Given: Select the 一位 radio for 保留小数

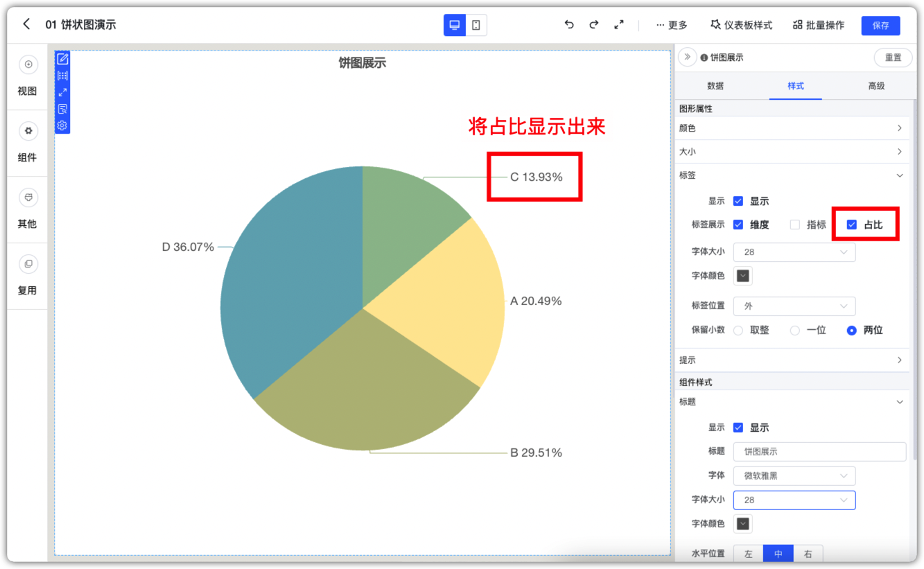Looking at the screenshot, I should (794, 331).
